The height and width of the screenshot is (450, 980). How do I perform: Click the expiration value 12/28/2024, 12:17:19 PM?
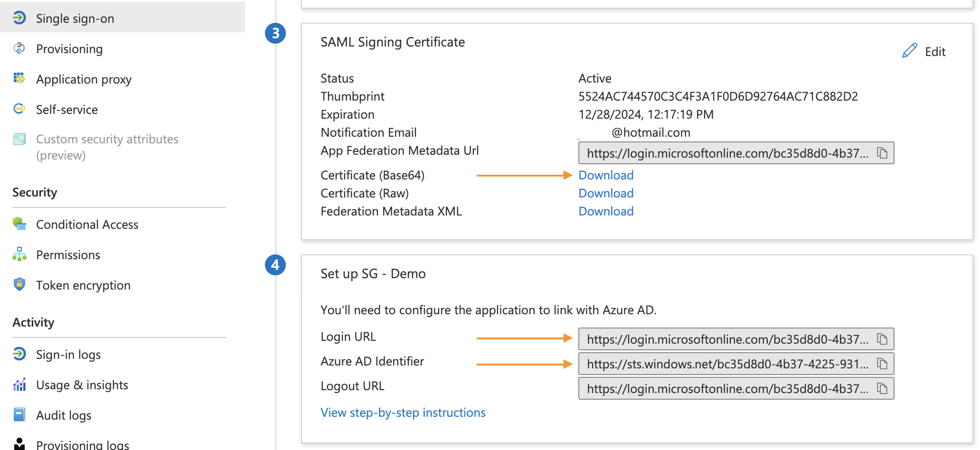pos(646,114)
